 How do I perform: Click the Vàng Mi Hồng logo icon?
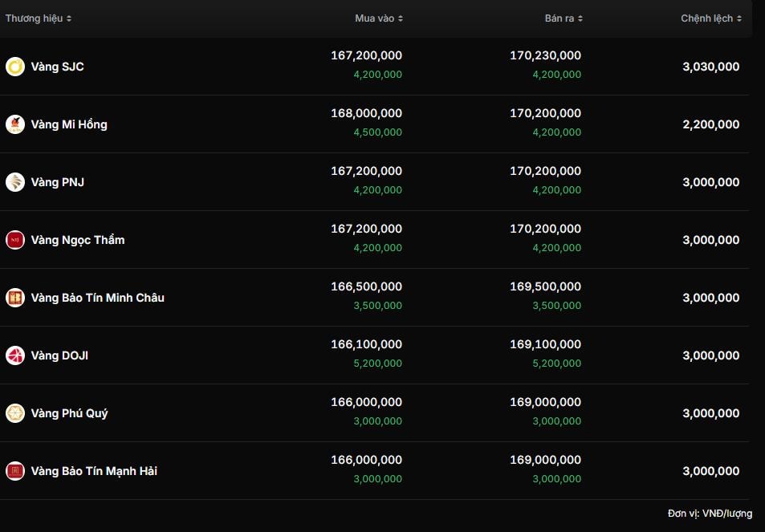(15, 124)
